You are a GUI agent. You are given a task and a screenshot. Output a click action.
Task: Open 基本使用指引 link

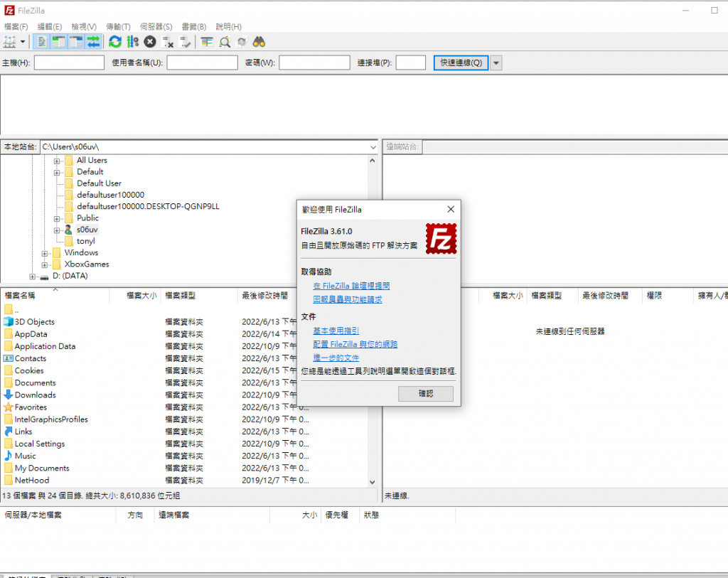336,331
